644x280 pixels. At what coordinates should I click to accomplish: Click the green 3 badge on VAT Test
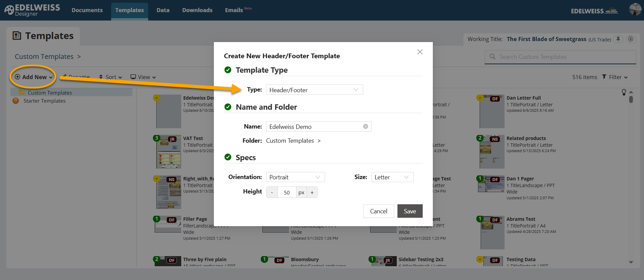[x=157, y=138]
